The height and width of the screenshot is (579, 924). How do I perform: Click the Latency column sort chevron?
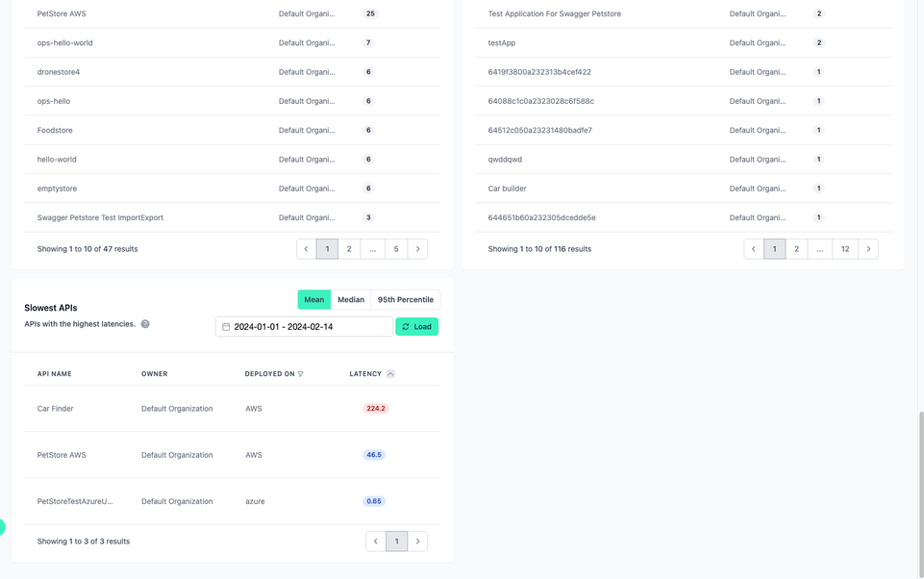pyautogui.click(x=389, y=373)
